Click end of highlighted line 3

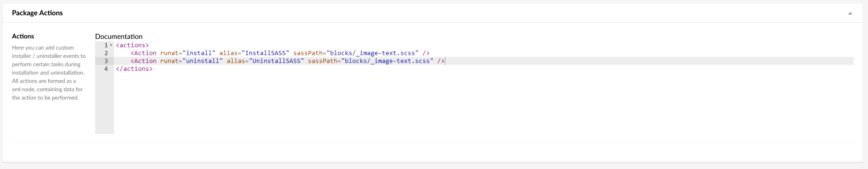tap(445, 61)
